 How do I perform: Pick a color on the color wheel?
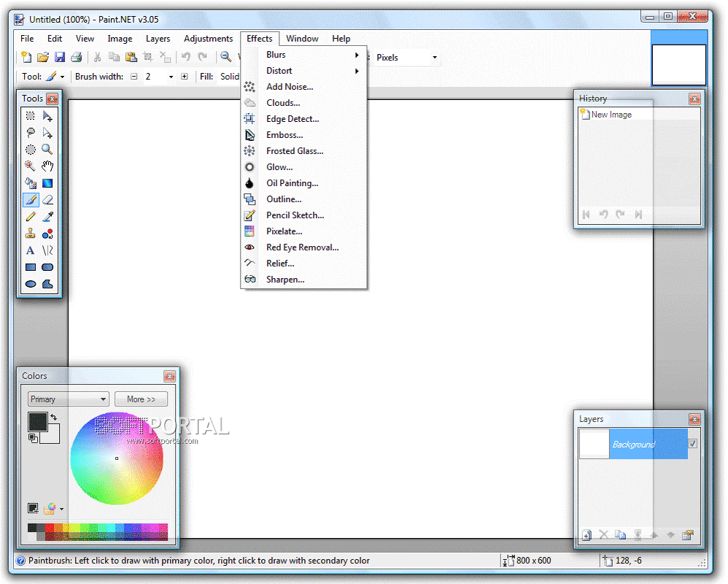[x=117, y=458]
